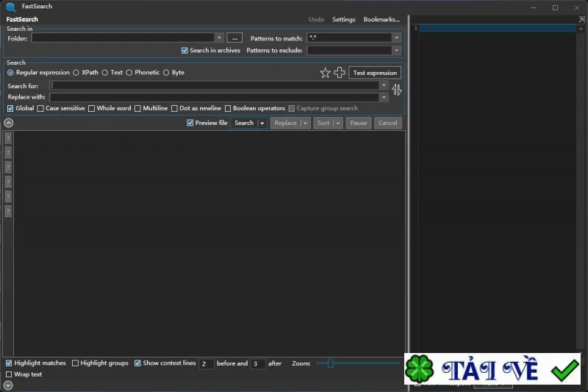Click the Search button
This screenshot has height=392, width=588.
[x=244, y=123]
